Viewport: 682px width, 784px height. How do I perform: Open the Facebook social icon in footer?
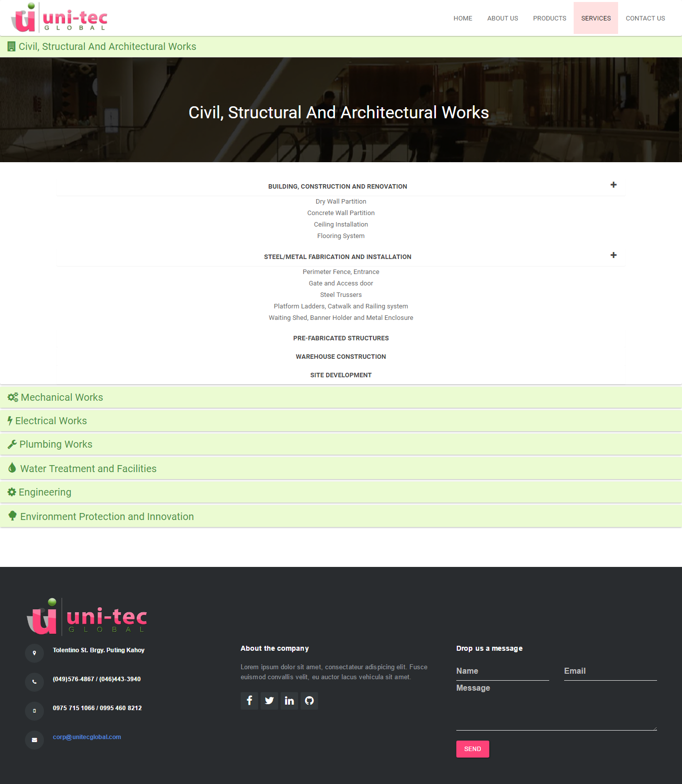[x=249, y=701]
